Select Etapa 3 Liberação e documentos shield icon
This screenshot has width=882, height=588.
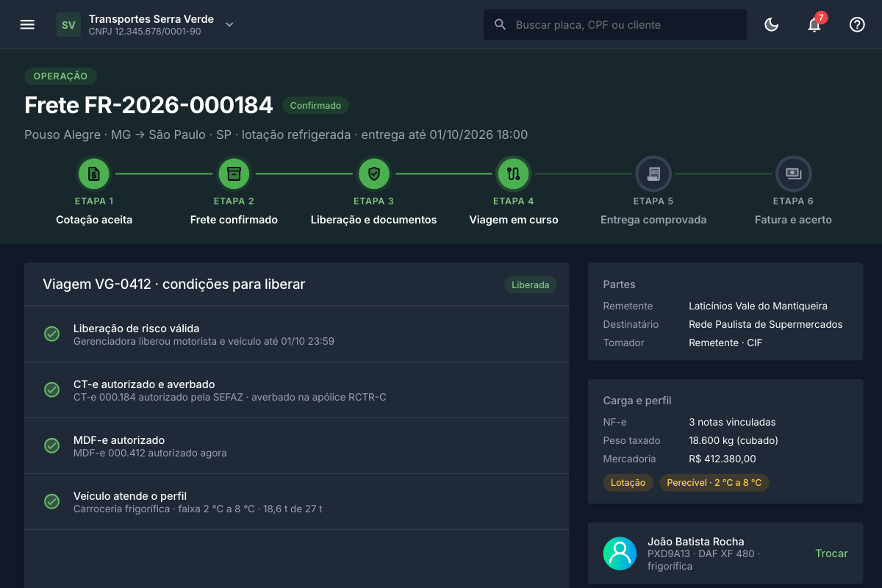pos(374,174)
